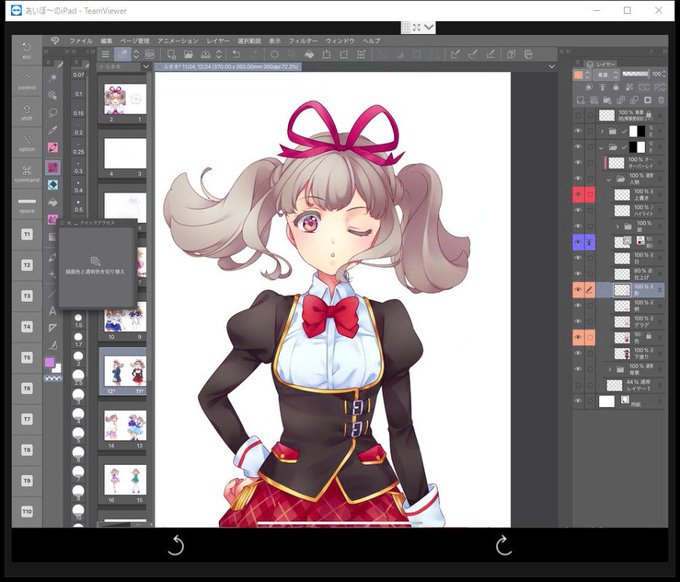Select the lasso selection tool
Viewport: 680px width, 582px height.
click(52, 113)
